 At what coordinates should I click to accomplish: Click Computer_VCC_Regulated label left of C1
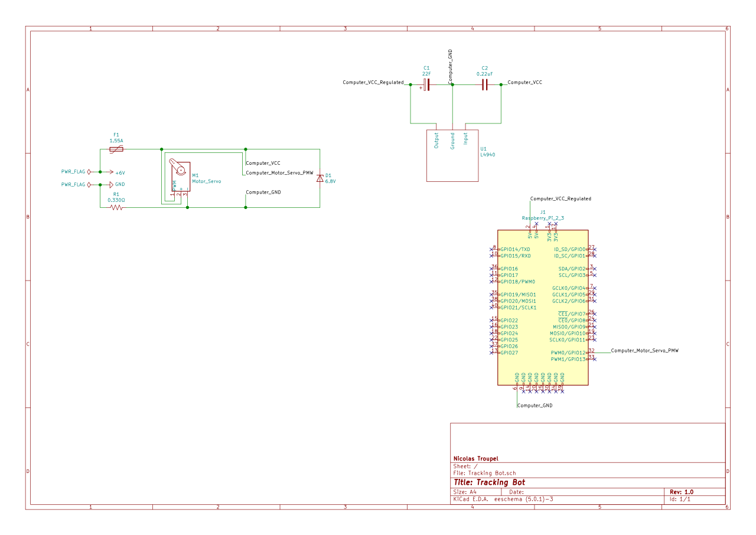(373, 83)
